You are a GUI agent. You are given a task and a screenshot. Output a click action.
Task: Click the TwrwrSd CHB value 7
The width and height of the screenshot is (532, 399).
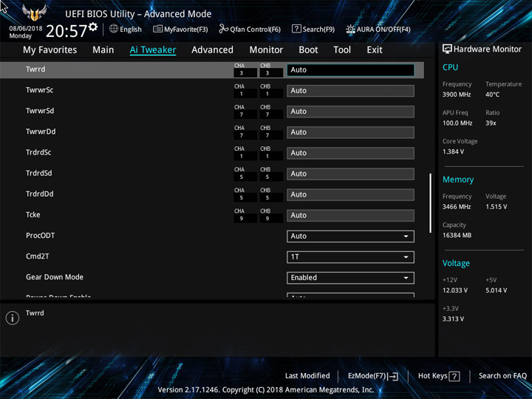tap(267, 115)
